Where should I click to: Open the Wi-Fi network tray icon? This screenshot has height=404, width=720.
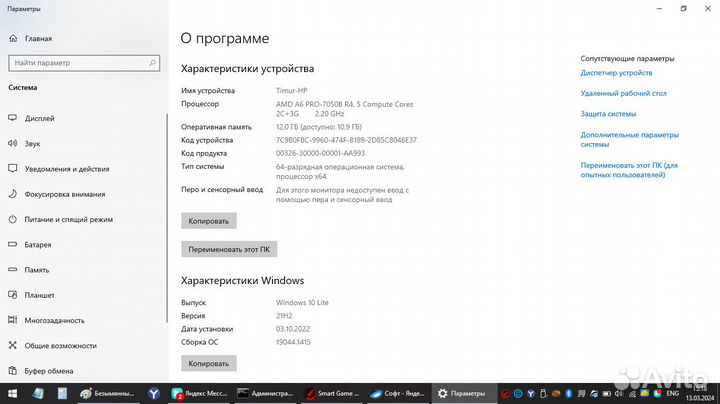click(632, 393)
